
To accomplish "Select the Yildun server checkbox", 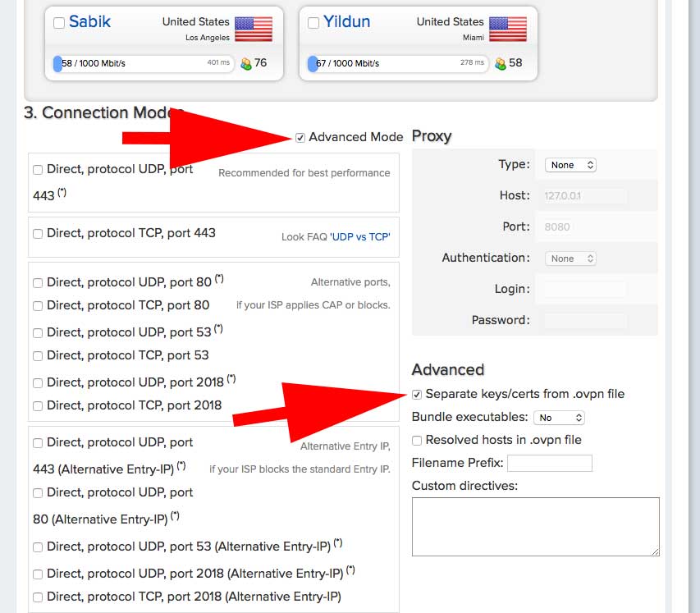I will click(x=313, y=22).
